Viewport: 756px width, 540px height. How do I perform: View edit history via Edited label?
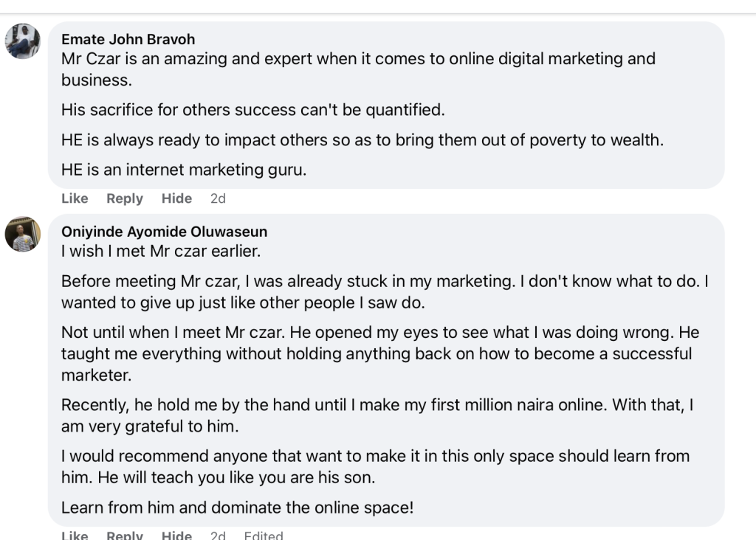[x=264, y=535]
